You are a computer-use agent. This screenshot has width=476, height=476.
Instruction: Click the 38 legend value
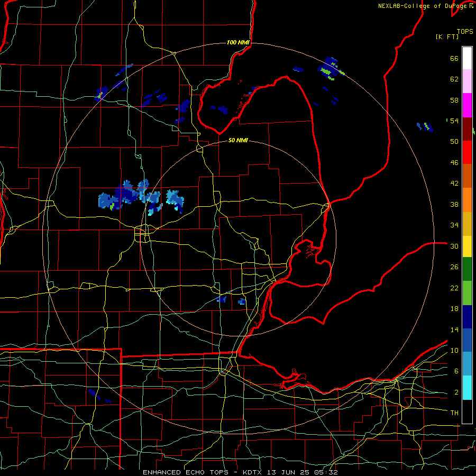tap(454, 204)
